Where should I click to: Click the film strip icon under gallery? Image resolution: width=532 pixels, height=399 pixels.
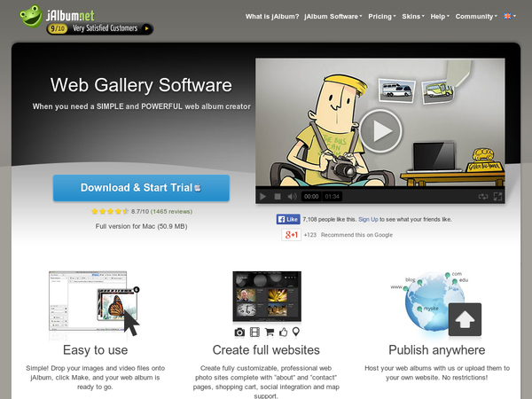(254, 332)
